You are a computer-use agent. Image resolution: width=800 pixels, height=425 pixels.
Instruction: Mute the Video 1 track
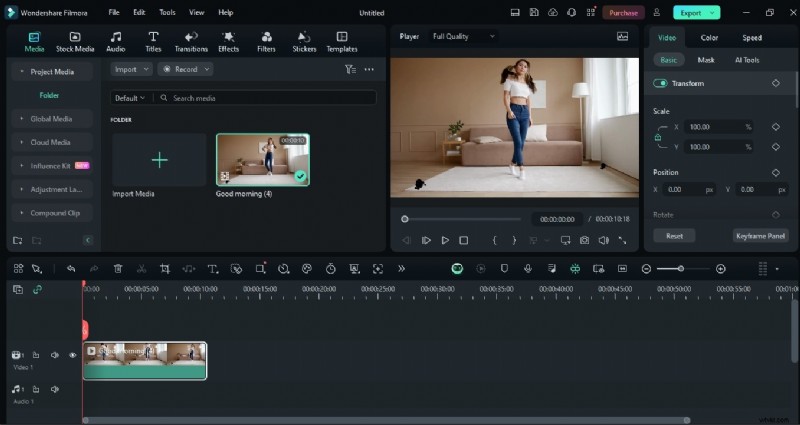[55, 355]
